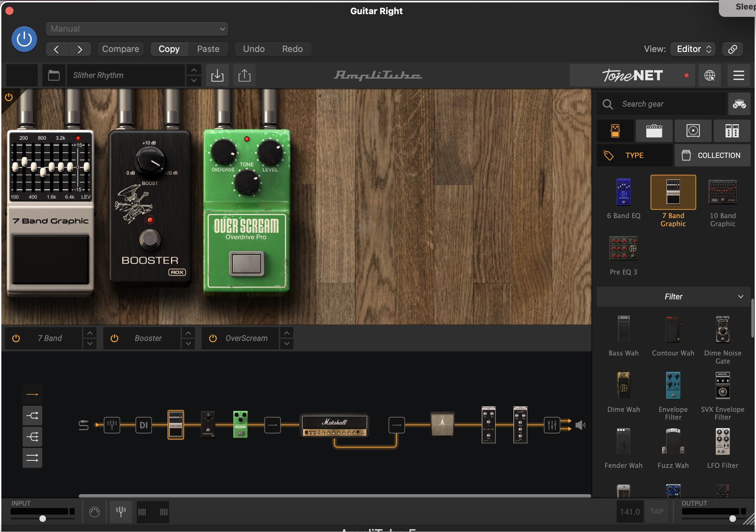Viewport: 756px width, 532px height.
Task: Click the Redo button
Action: [x=292, y=49]
